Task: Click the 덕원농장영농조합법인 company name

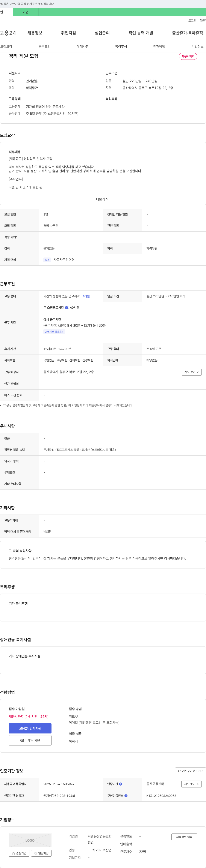Action: coord(100,839)
